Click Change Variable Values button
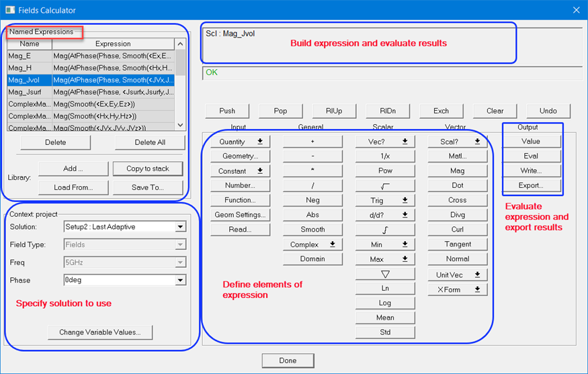Screen dimensions: 588x374 (x=100, y=332)
